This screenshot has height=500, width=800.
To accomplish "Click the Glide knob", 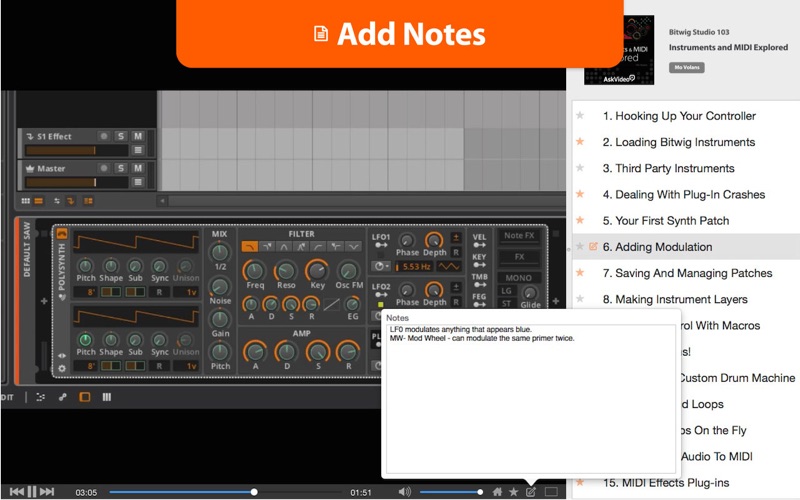I will point(530,292).
